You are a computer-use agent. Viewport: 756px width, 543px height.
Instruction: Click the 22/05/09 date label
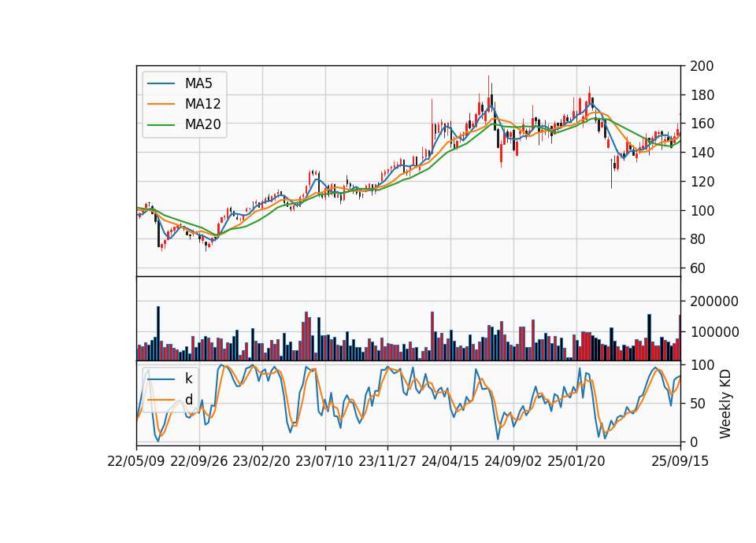(x=136, y=461)
